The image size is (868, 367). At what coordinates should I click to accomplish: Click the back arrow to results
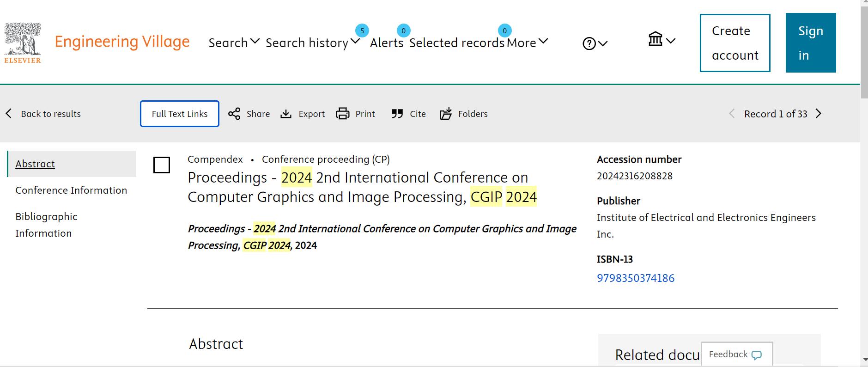pos(9,114)
